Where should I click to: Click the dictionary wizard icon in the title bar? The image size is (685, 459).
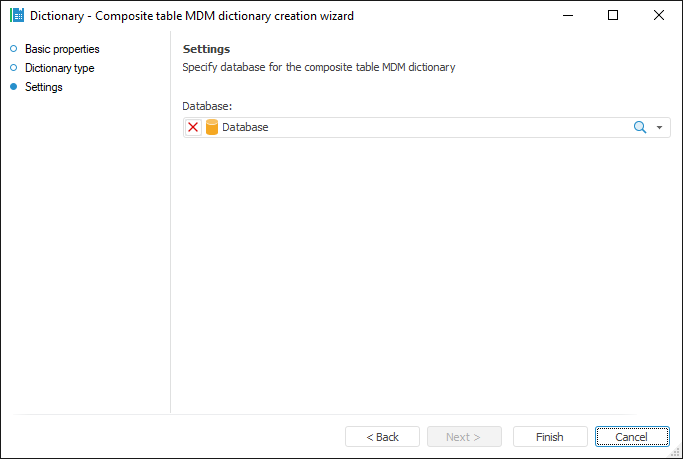point(17,16)
